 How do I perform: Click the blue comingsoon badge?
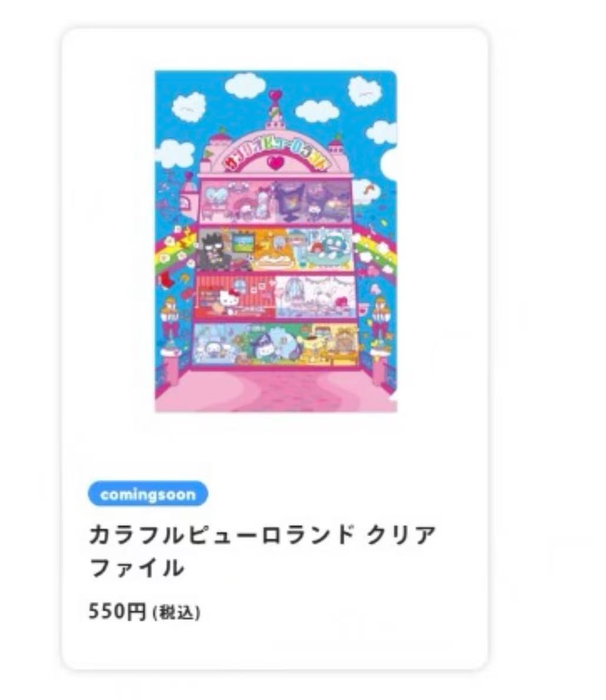(x=148, y=494)
